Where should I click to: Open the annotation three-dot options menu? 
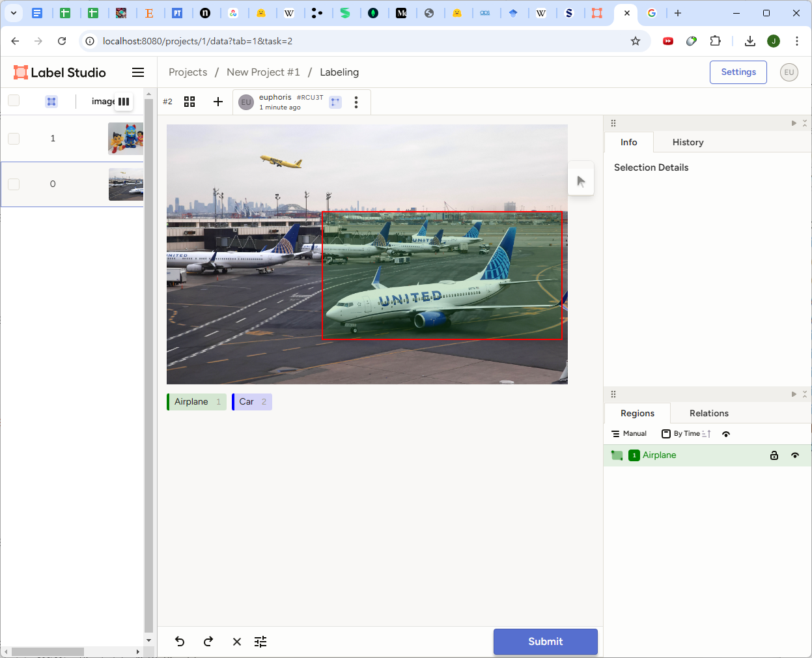(x=356, y=102)
